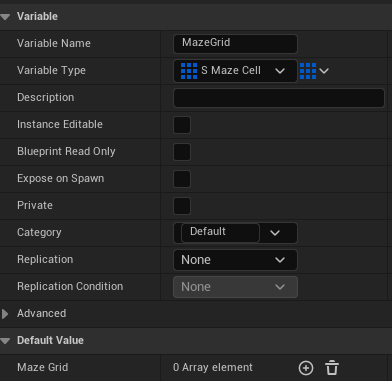Collapse the Default Value section

tap(5, 341)
